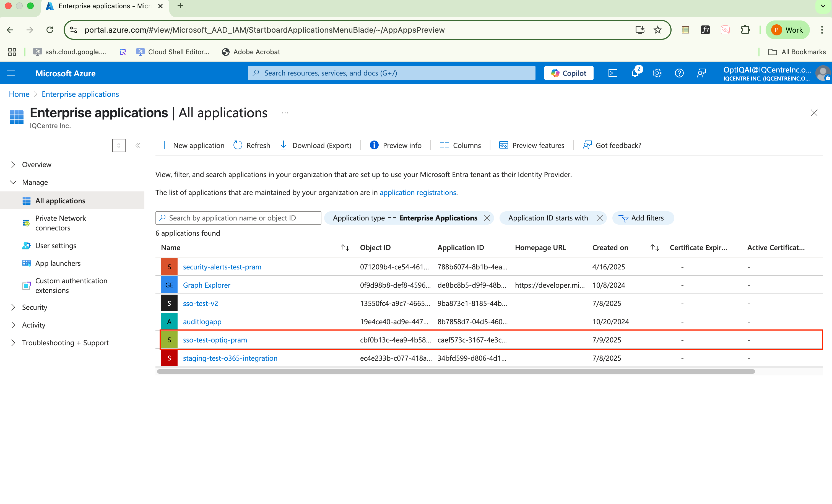This screenshot has width=832, height=504.
Task: Click Download (Export)
Action: [x=315, y=145]
